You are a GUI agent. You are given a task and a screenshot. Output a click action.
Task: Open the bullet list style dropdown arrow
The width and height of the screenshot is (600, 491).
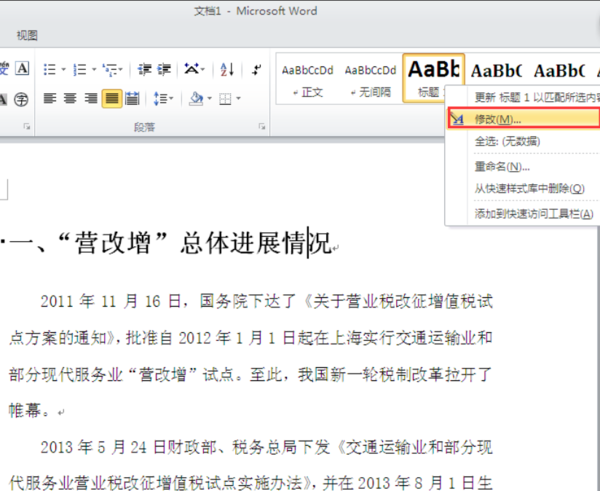tap(64, 70)
